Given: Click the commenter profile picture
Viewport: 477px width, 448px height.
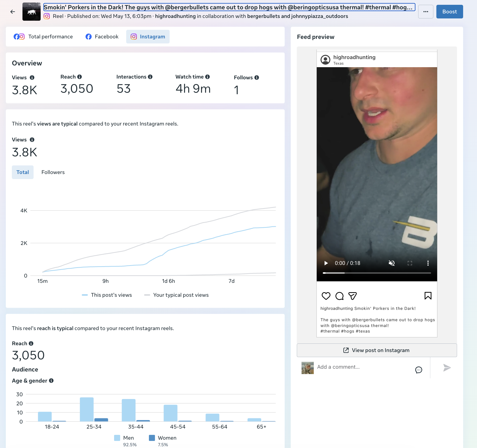Looking at the screenshot, I should coord(307,368).
